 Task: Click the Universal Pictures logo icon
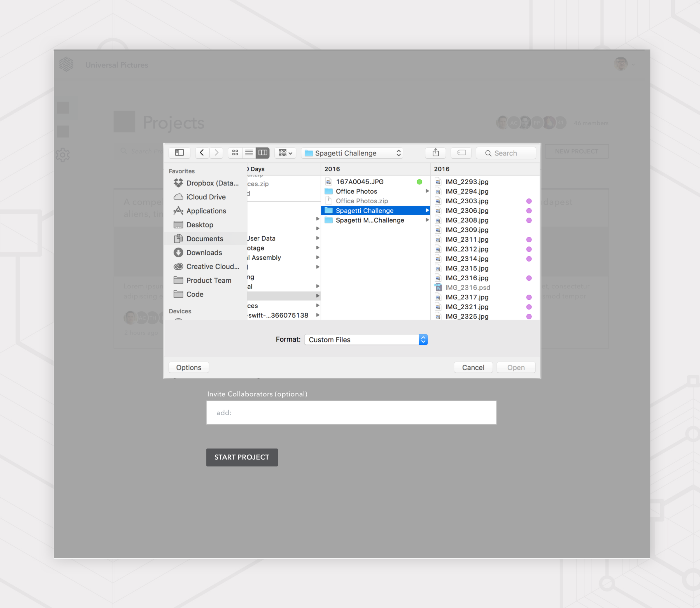(x=66, y=64)
